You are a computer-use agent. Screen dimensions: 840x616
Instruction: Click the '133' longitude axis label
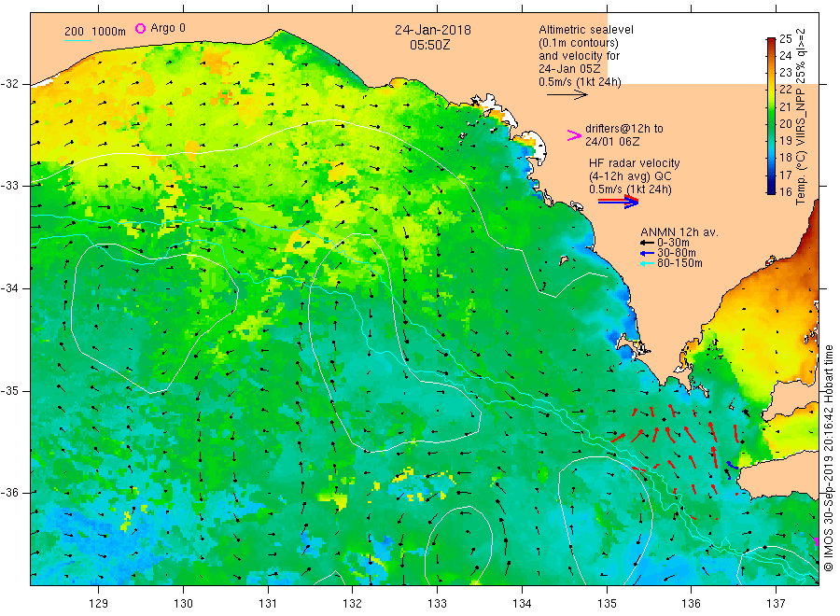point(437,603)
